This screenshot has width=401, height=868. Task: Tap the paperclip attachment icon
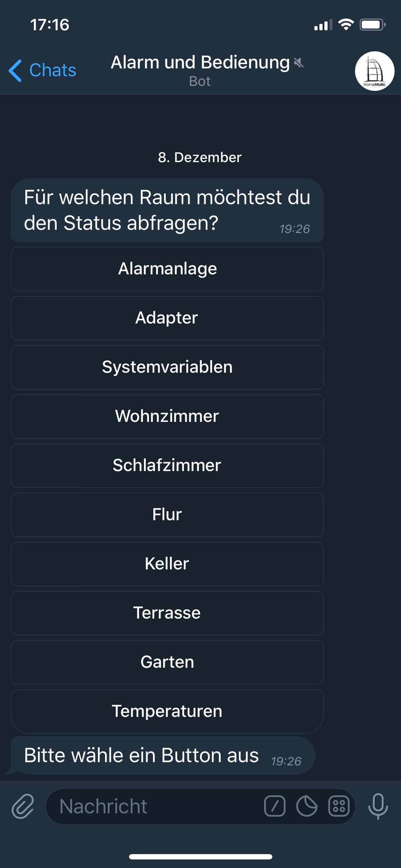pos(23,806)
